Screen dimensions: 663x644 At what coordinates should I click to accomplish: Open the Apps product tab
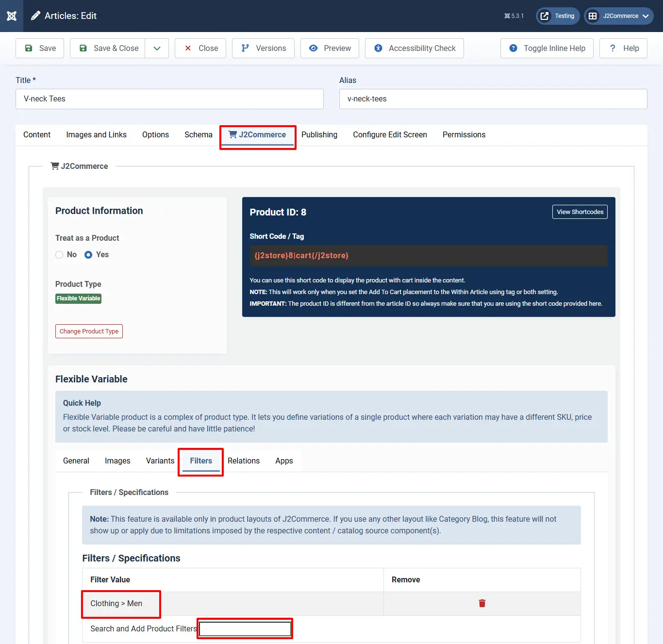(x=284, y=461)
